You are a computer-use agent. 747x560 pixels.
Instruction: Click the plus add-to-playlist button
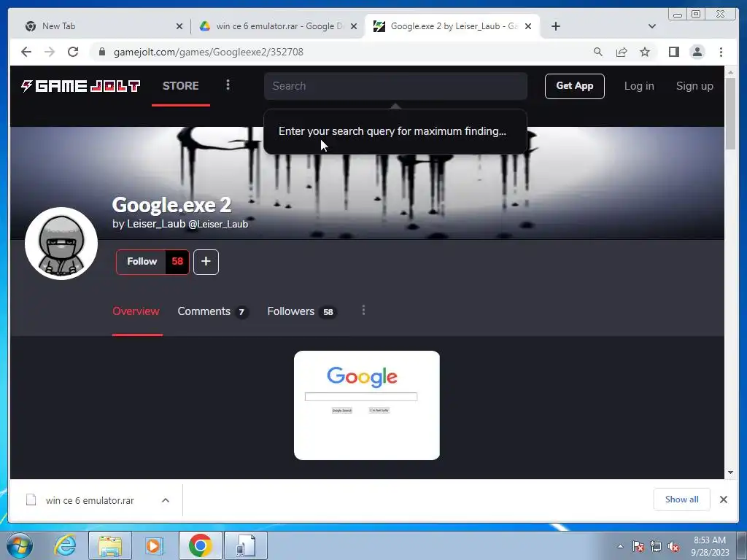(206, 262)
